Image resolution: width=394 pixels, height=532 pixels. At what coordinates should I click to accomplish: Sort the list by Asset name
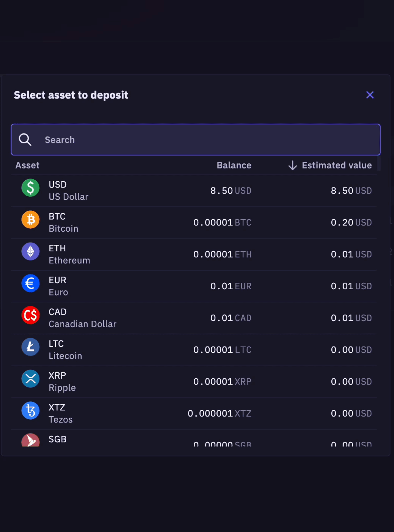pos(27,165)
